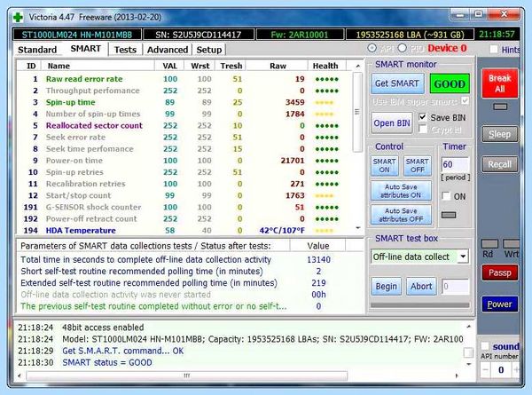The image size is (532, 395).
Task: Click the blue Power button
Action: pyautogui.click(x=499, y=304)
